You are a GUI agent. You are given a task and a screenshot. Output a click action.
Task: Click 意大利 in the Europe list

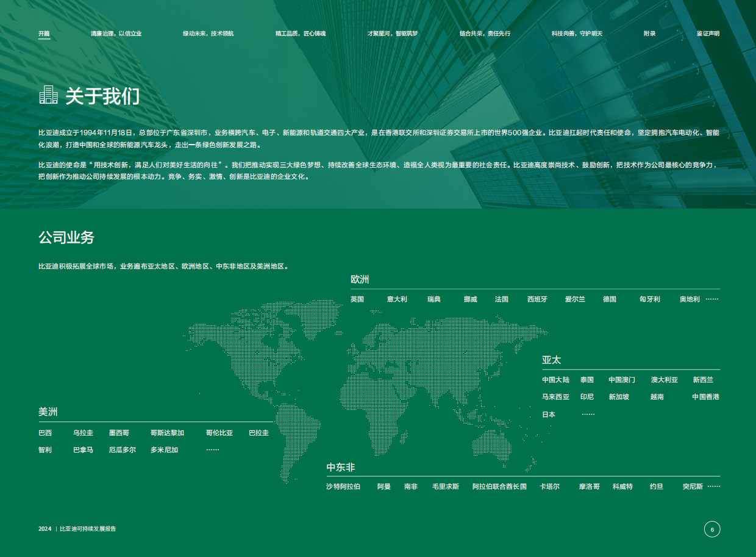tap(397, 300)
